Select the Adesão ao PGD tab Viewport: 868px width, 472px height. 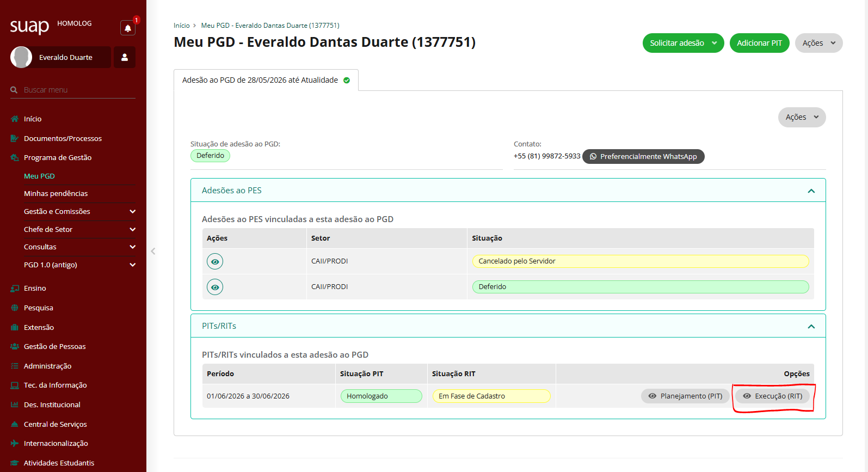pyautogui.click(x=266, y=80)
